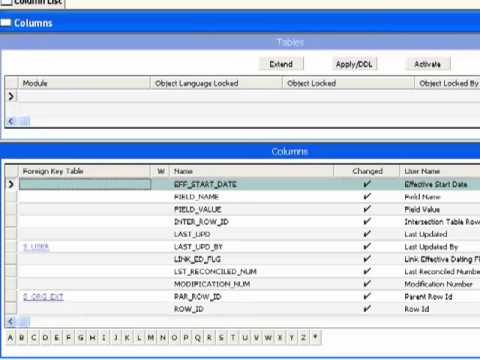480x360 pixels.
Task: Filter by letter E in alphabet index
Action: [x=57, y=338]
